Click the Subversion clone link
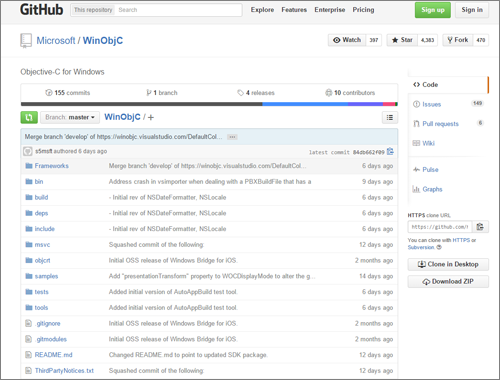The width and height of the screenshot is (500, 380). pos(421,247)
